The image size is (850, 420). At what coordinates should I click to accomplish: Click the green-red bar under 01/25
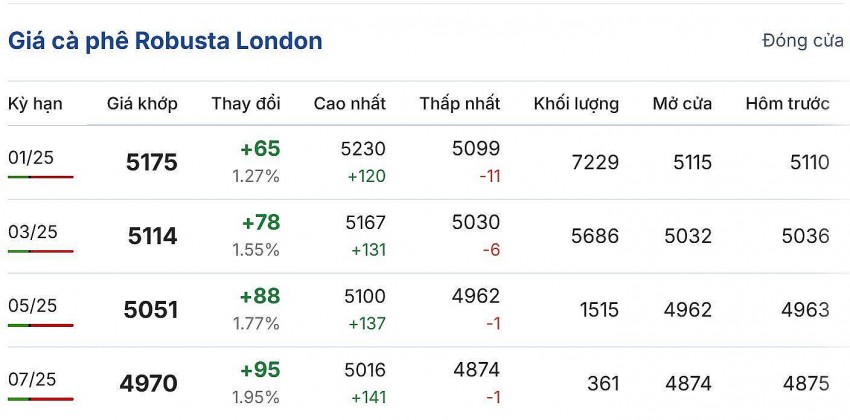(x=40, y=177)
